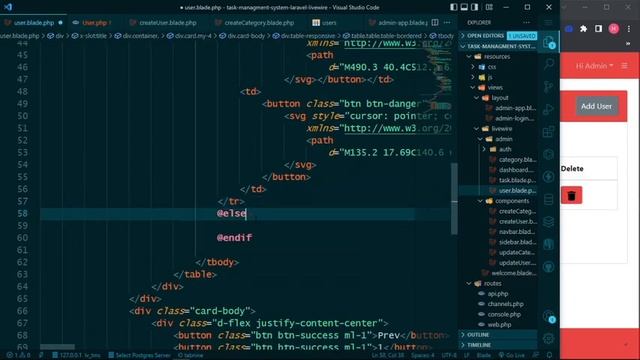Collapse the livewire folder
Screen dimensions: 640x360
click(501, 129)
